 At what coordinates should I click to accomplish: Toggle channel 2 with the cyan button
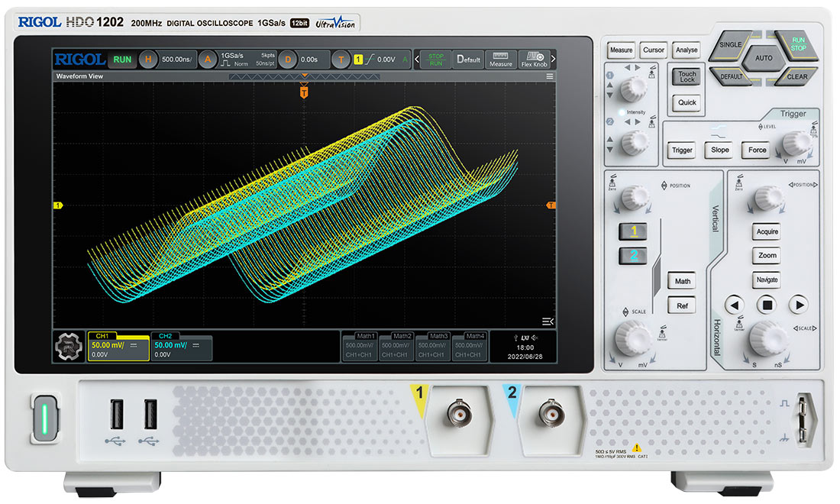point(633,256)
